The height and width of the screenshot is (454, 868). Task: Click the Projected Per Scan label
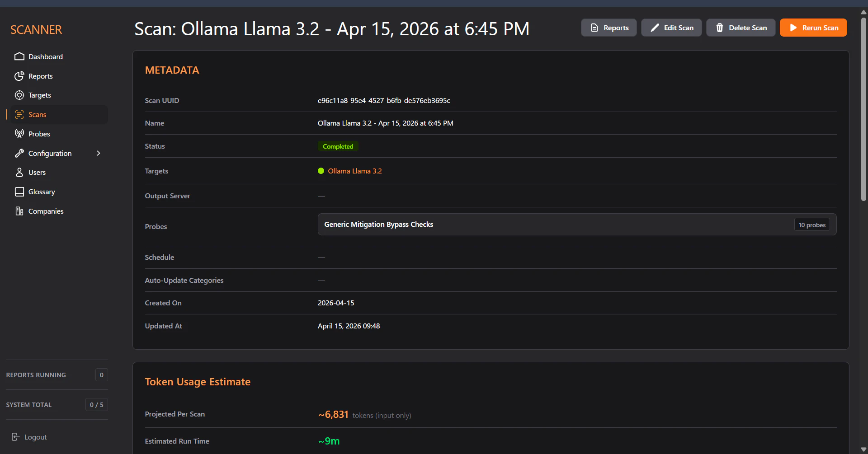click(x=175, y=414)
